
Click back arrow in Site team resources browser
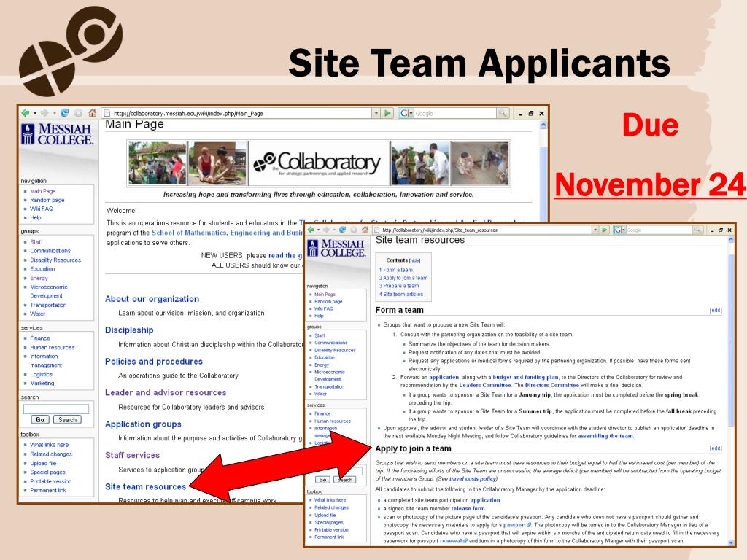(x=311, y=230)
